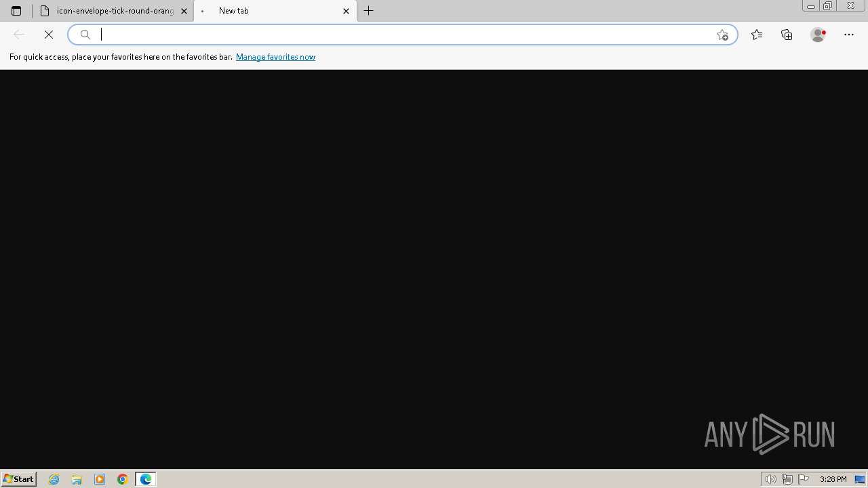Launch Google Chrome from taskbar

tap(123, 479)
